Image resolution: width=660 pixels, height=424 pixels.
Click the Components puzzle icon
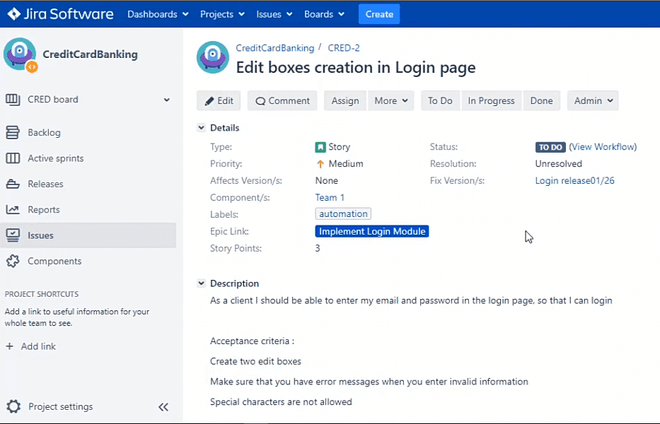[13, 261]
